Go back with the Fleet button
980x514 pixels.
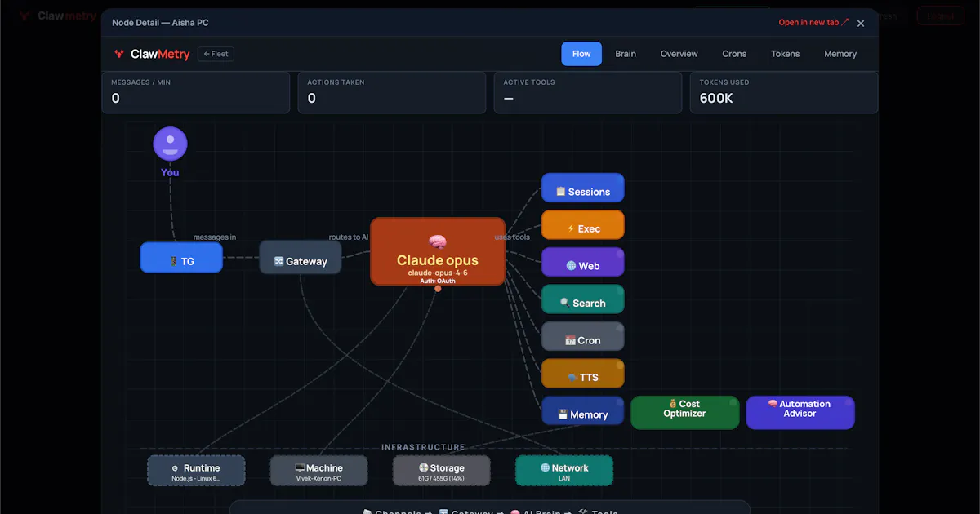[x=216, y=54]
